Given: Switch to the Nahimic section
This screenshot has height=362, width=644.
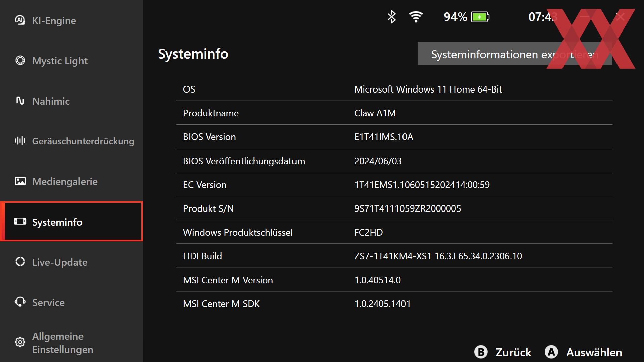Looking at the screenshot, I should click(71, 101).
